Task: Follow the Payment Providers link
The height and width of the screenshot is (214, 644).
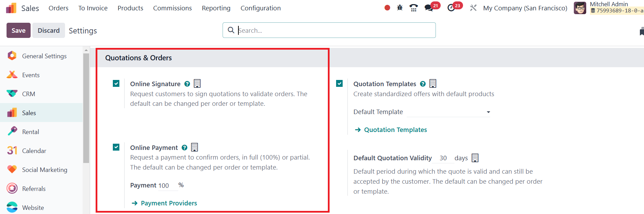Action: (169, 203)
